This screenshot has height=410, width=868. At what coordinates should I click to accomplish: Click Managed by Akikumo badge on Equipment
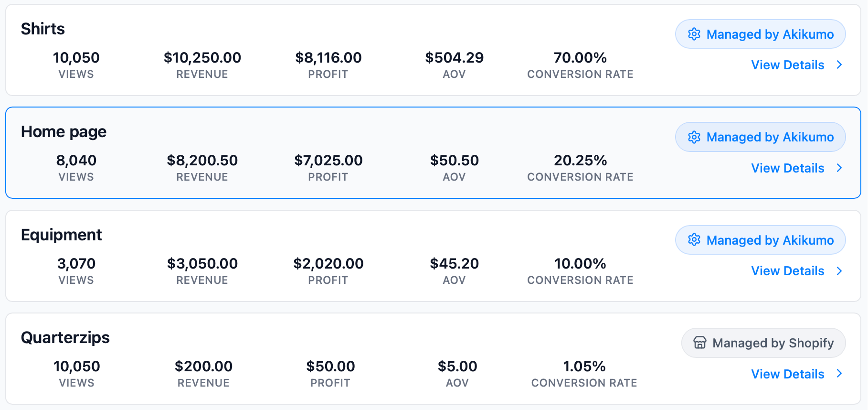coord(760,240)
